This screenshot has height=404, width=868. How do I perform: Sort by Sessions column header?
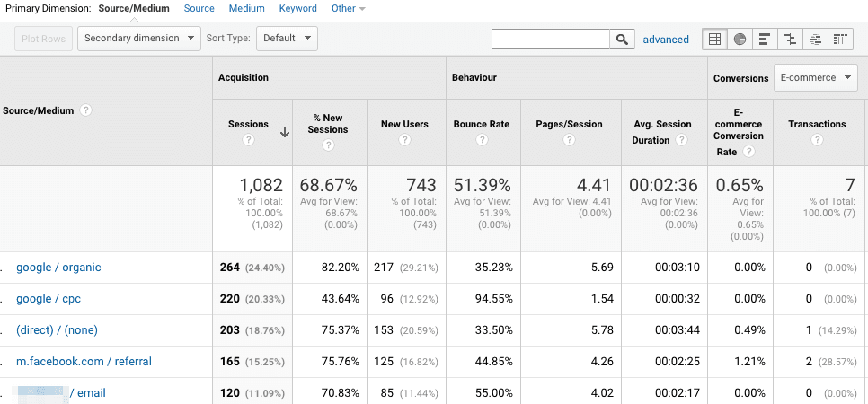point(248,125)
